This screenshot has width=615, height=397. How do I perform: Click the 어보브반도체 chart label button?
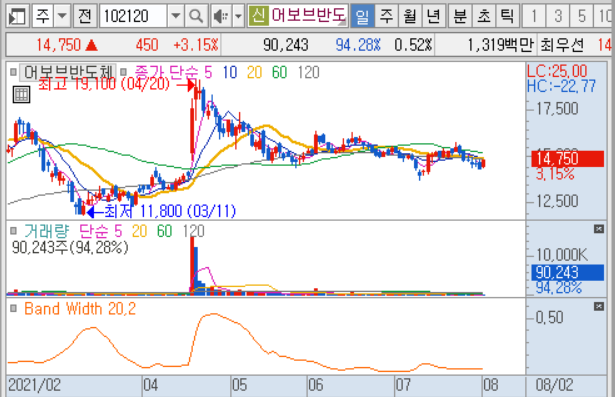68,72
